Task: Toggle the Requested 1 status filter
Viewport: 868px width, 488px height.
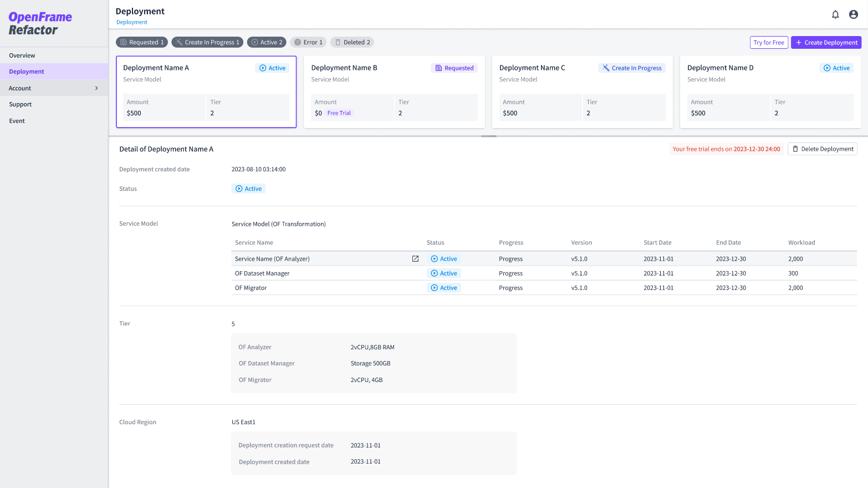Action: tap(141, 42)
